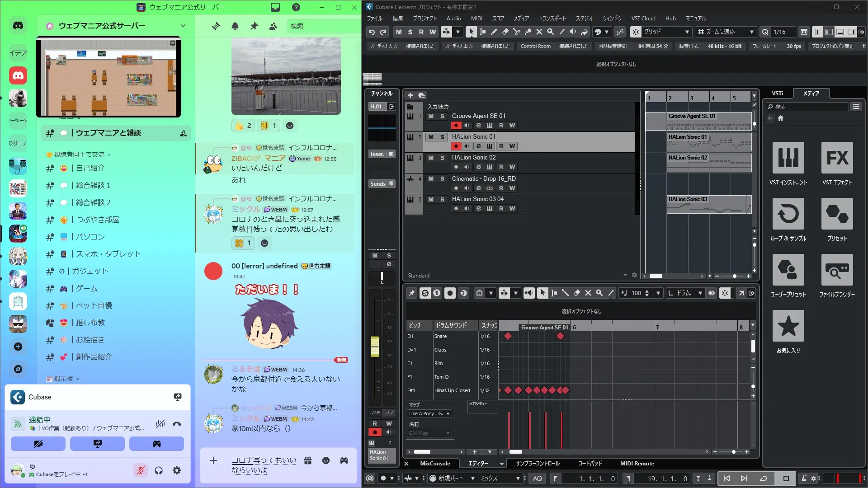Mute the Groove Agent SE 01 track
Viewport: 868px width, 488px height.
[x=431, y=116]
